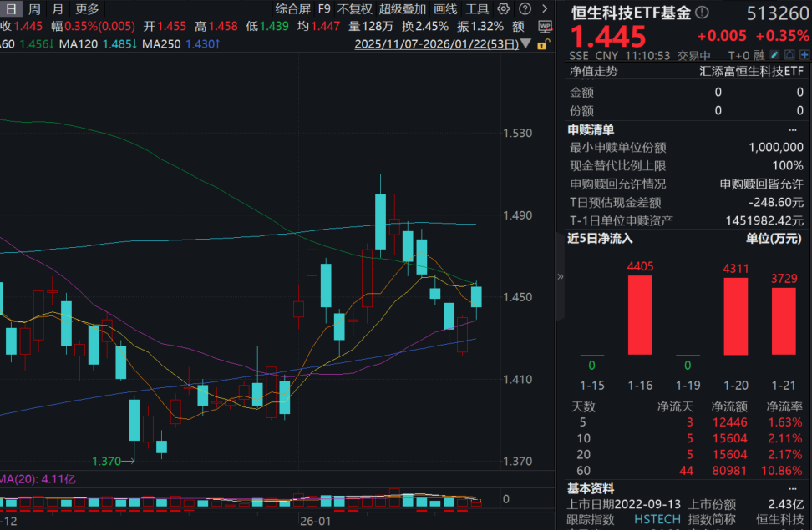The width and height of the screenshot is (812, 530).
Task: Click the plus add-to-watchlist icon
Action: tap(804, 55)
